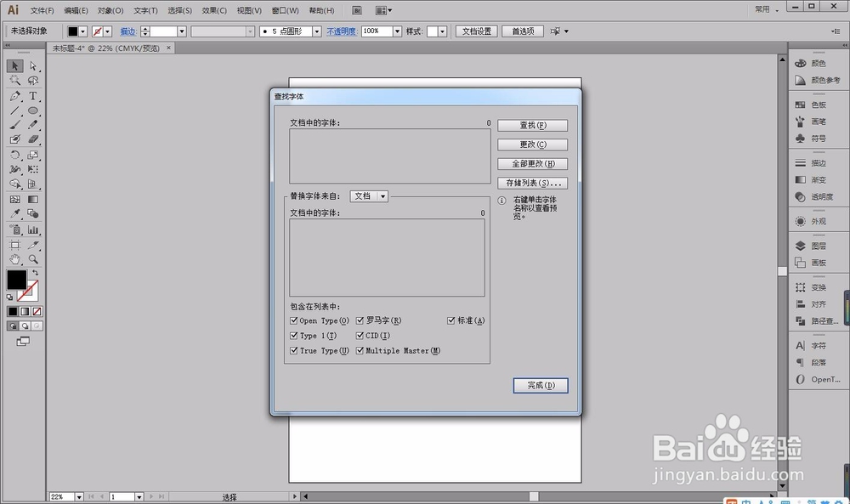This screenshot has width=850, height=504.
Task: Select the Hand tool
Action: tap(14, 259)
